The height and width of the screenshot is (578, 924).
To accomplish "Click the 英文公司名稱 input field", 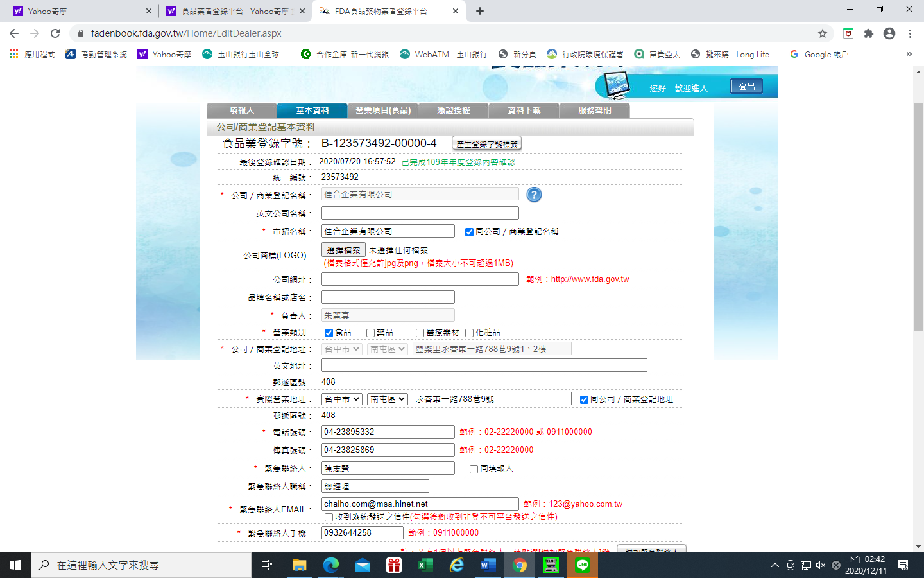I will tap(420, 213).
